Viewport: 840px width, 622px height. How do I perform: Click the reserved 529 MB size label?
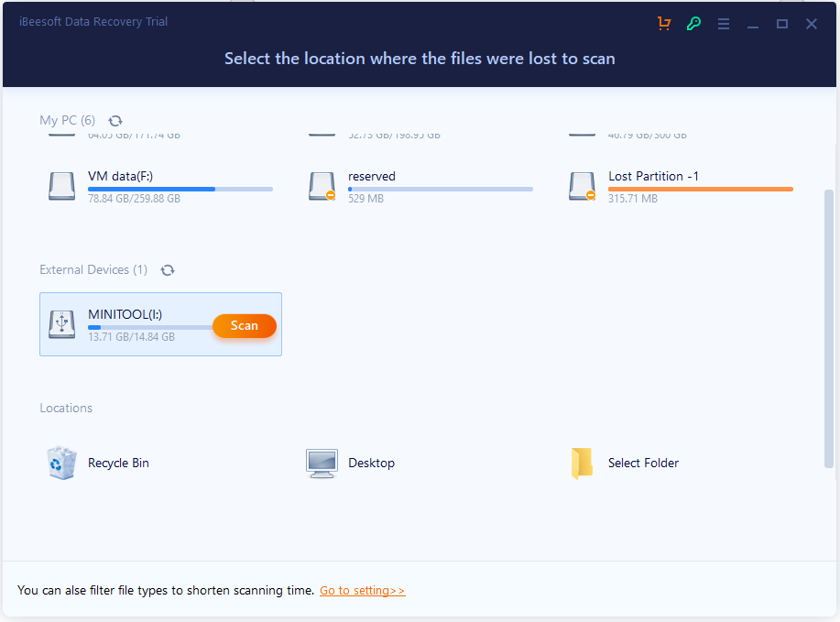[x=365, y=199]
